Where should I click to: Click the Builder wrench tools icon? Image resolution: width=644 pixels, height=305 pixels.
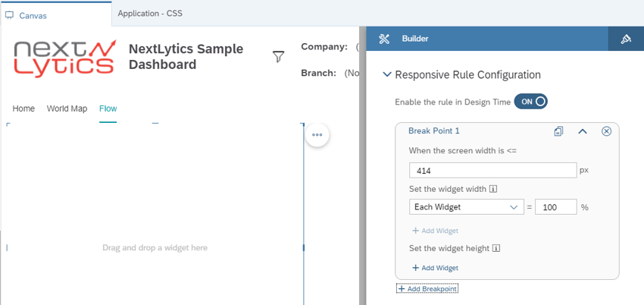384,39
